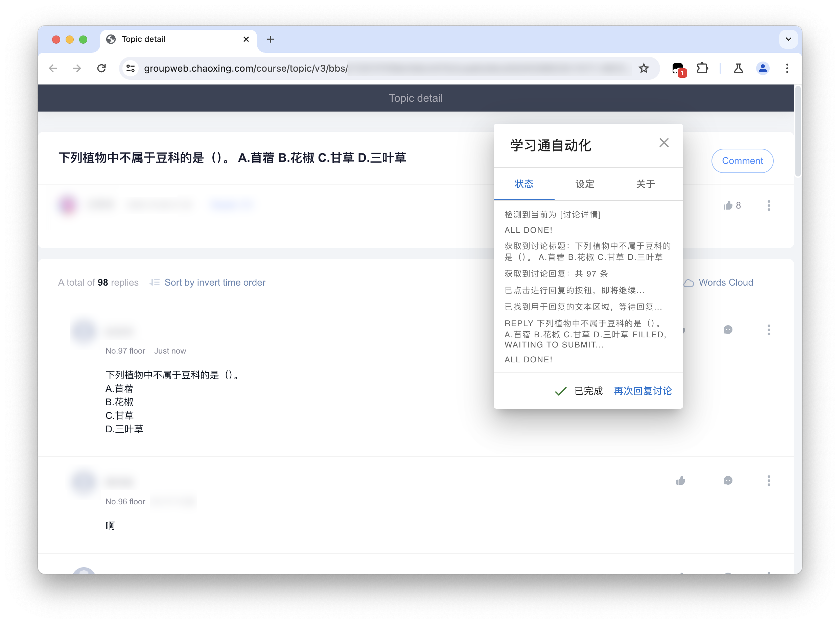This screenshot has width=840, height=624.
Task: Click the extension icon with red badge
Action: pyautogui.click(x=679, y=69)
